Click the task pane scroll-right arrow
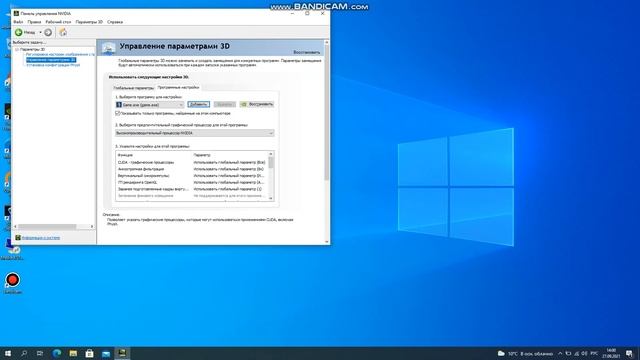640x360 pixels. 92,227
